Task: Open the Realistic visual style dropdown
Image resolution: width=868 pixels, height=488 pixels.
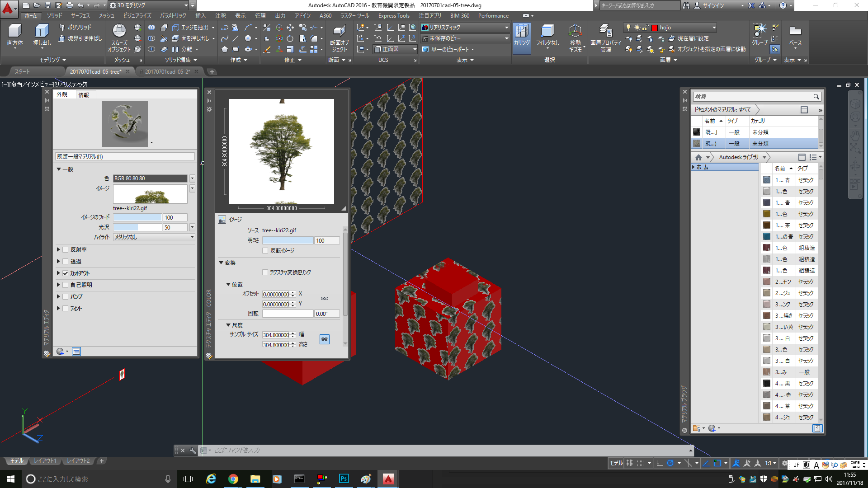Action: tap(465, 28)
